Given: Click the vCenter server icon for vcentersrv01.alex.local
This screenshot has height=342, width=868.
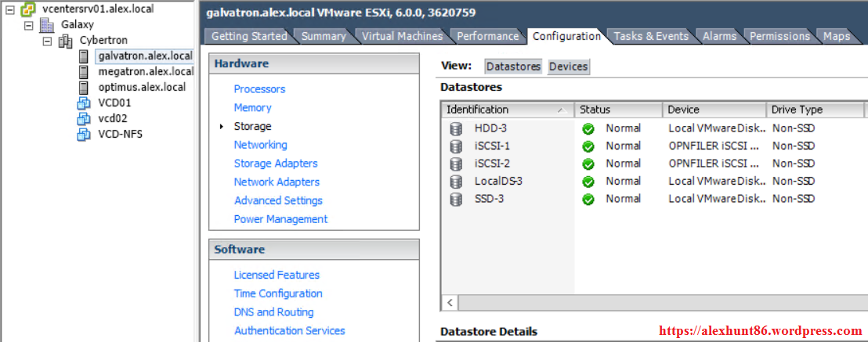Looking at the screenshot, I should tap(27, 9).
